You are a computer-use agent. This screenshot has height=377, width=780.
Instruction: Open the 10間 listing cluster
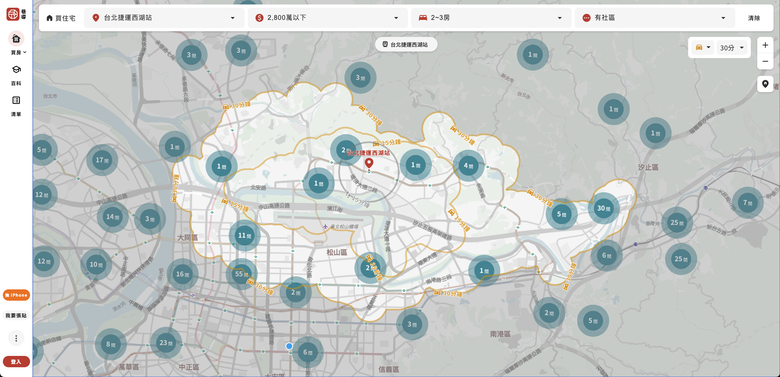97,265
